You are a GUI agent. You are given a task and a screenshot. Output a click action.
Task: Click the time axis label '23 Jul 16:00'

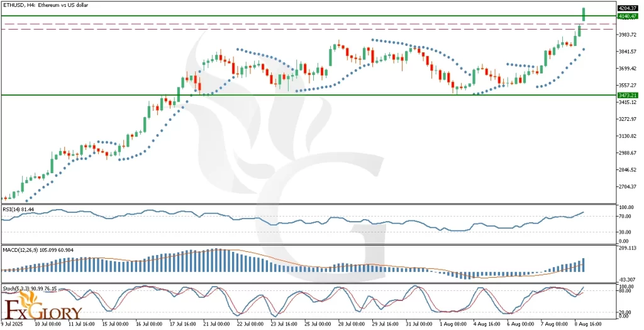click(286, 324)
